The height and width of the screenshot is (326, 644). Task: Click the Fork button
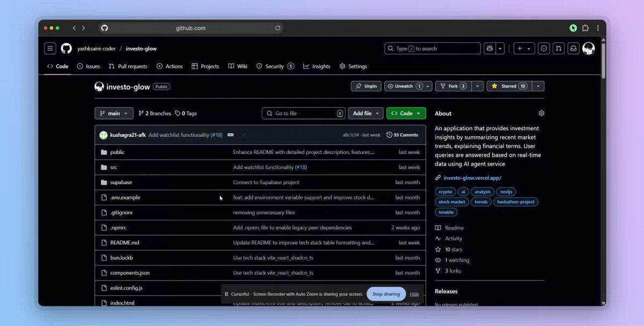[453, 86]
